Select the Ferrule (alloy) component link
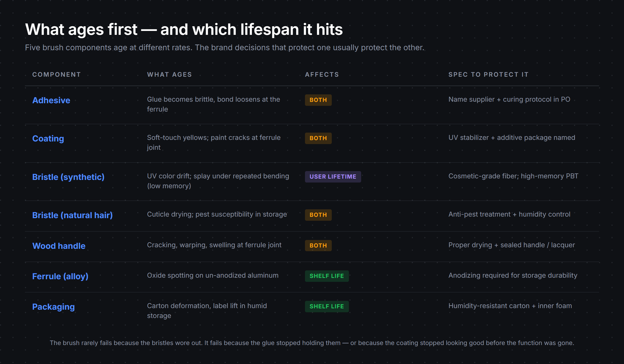Viewport: 624px width, 364px height. point(60,276)
